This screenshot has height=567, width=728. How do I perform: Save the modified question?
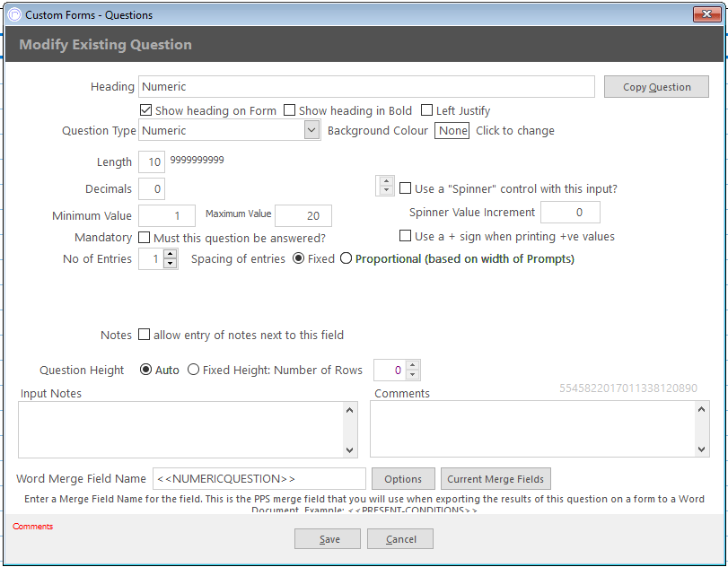click(x=328, y=538)
